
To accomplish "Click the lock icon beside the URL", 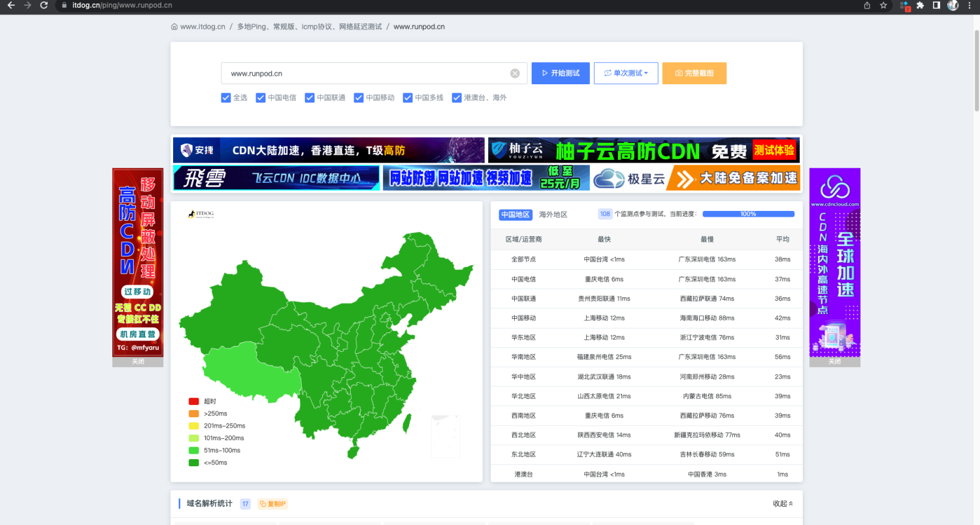I will (x=64, y=5).
